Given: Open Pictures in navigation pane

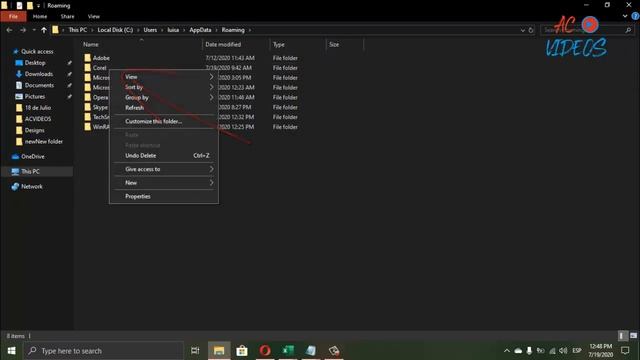Looking at the screenshot, I should tap(35, 96).
